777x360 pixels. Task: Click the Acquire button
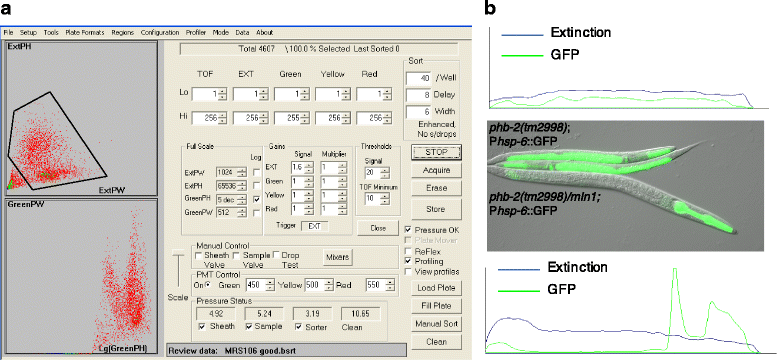click(x=436, y=170)
